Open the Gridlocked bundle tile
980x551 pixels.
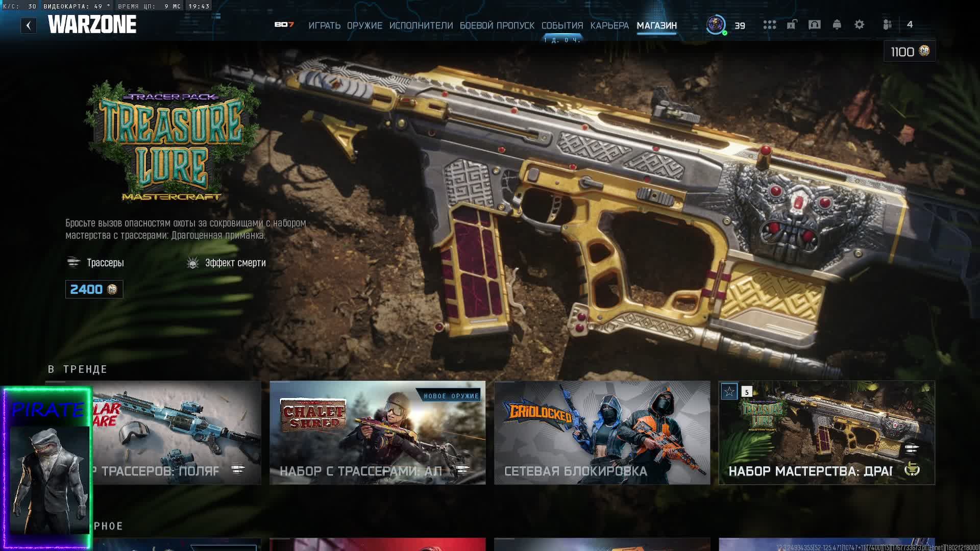pyautogui.click(x=602, y=433)
